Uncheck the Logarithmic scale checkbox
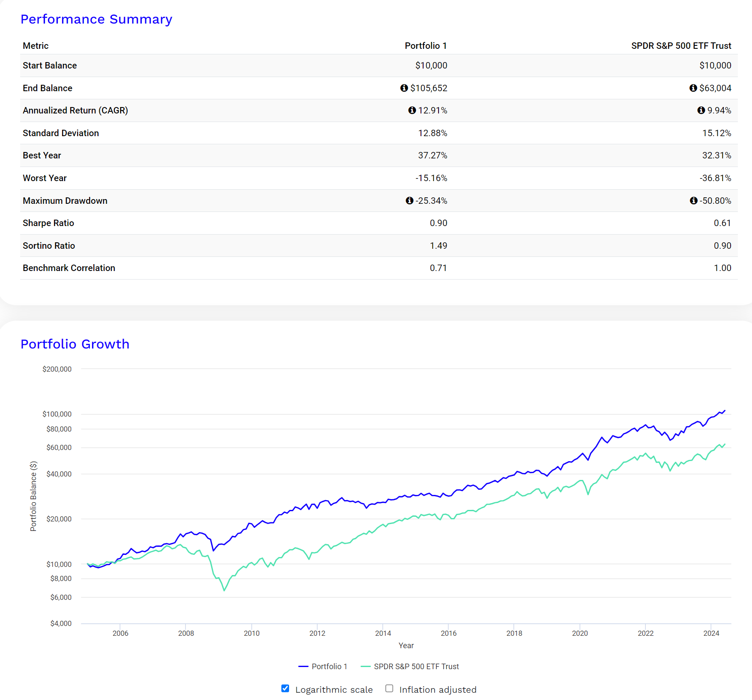The width and height of the screenshot is (752, 700). (285, 688)
